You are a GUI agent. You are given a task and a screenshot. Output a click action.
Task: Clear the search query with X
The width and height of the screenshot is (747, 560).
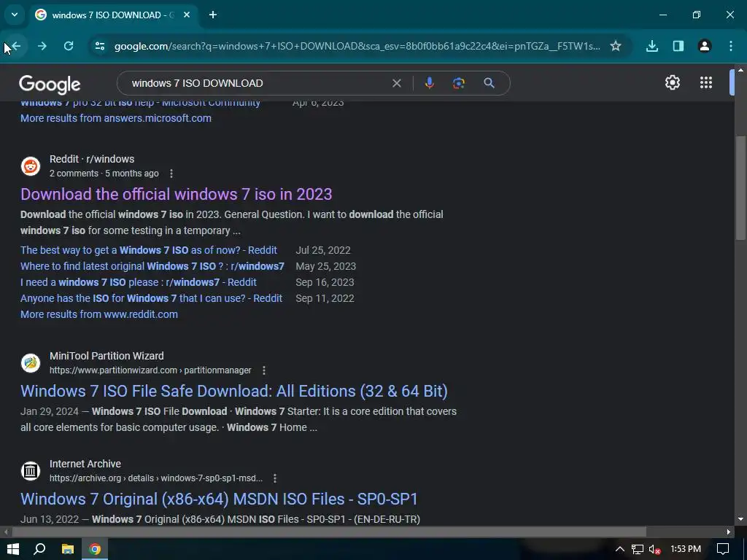396,83
